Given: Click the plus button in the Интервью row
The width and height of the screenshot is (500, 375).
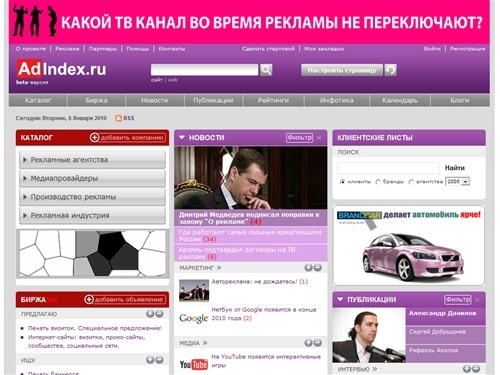Looking at the screenshot, I should (x=467, y=369).
